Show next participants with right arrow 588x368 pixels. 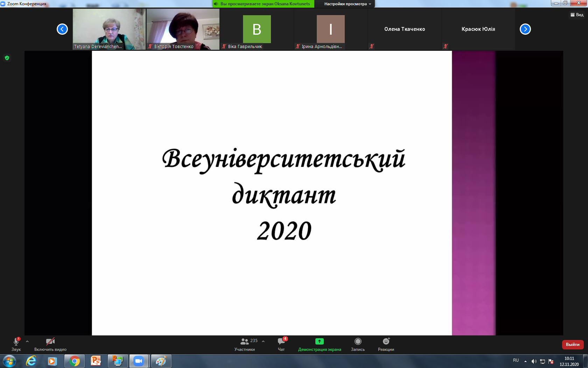(x=525, y=29)
